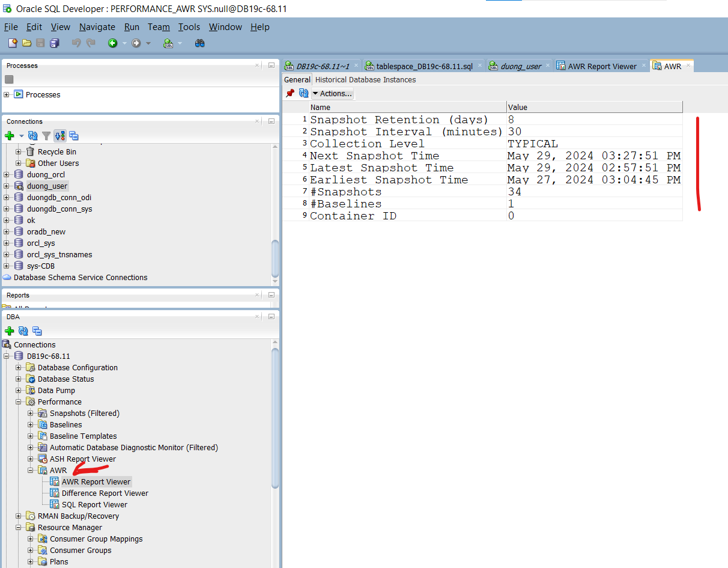728x568 pixels.
Task: Collapse the DB19c-68.11 connection node
Action: pyautogui.click(x=7, y=356)
